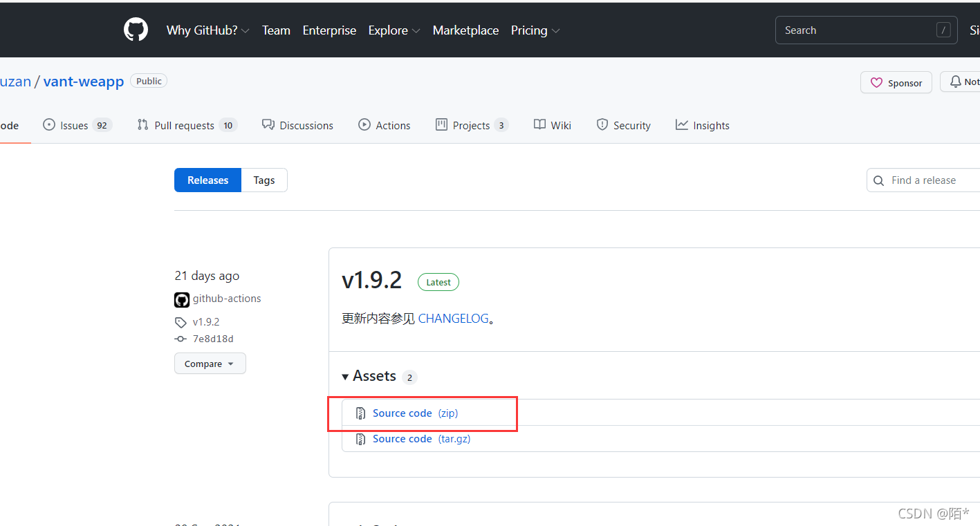The image size is (980, 526).
Task: Open the Compare dropdown
Action: pyautogui.click(x=210, y=364)
